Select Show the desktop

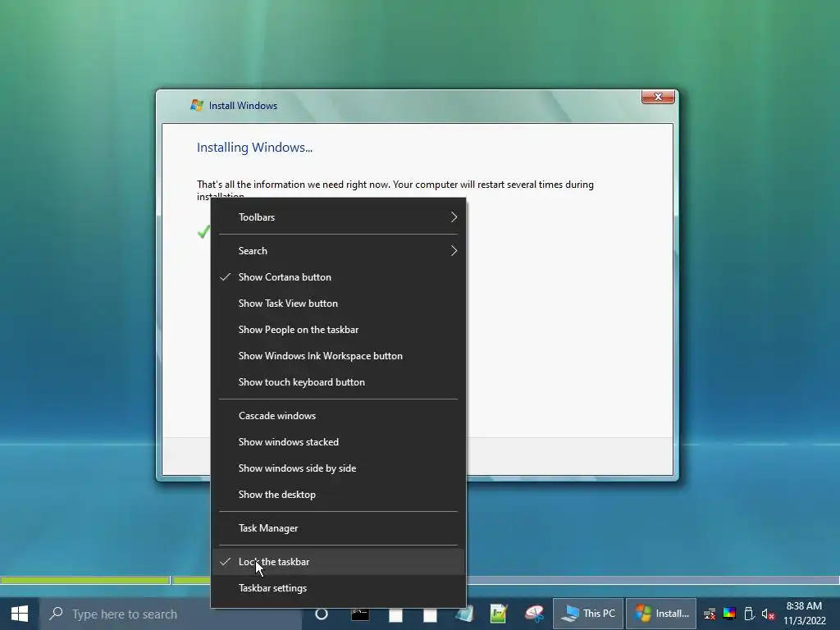click(x=339, y=495)
